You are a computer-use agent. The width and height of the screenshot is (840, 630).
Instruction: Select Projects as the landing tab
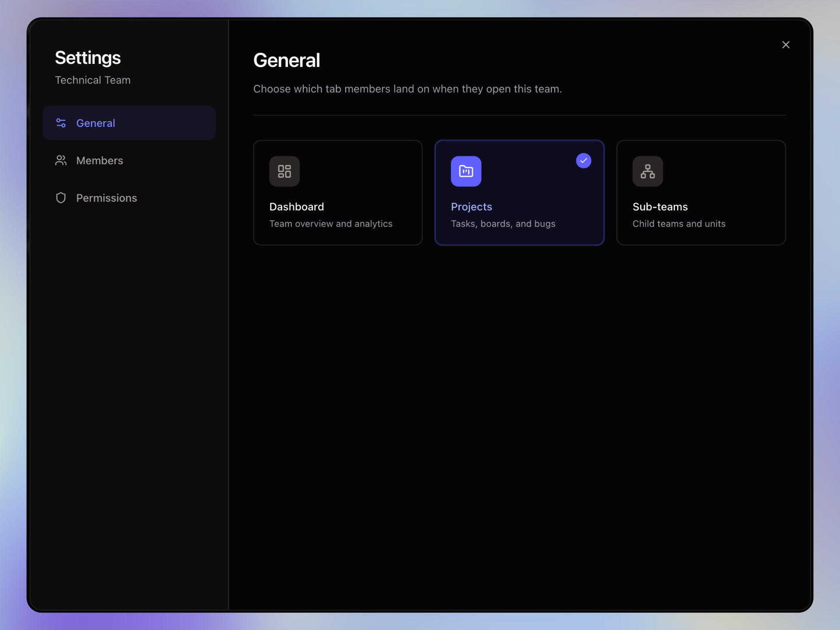tap(519, 192)
